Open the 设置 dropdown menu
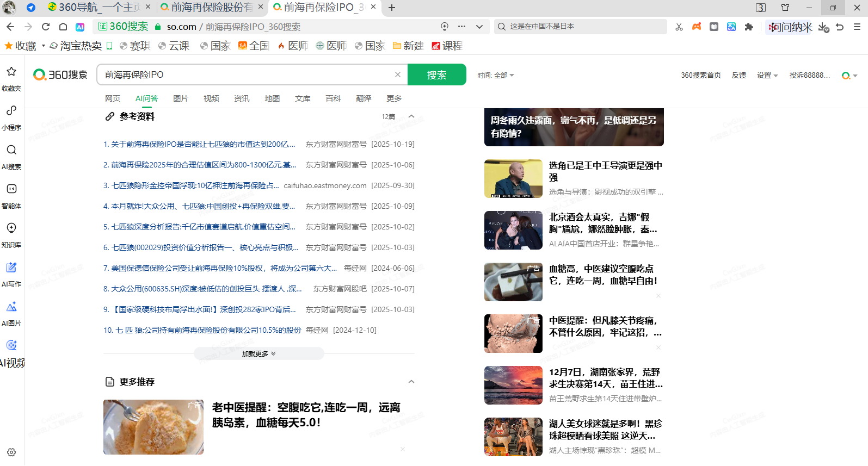Screen dimensions: 868x466 (767, 76)
